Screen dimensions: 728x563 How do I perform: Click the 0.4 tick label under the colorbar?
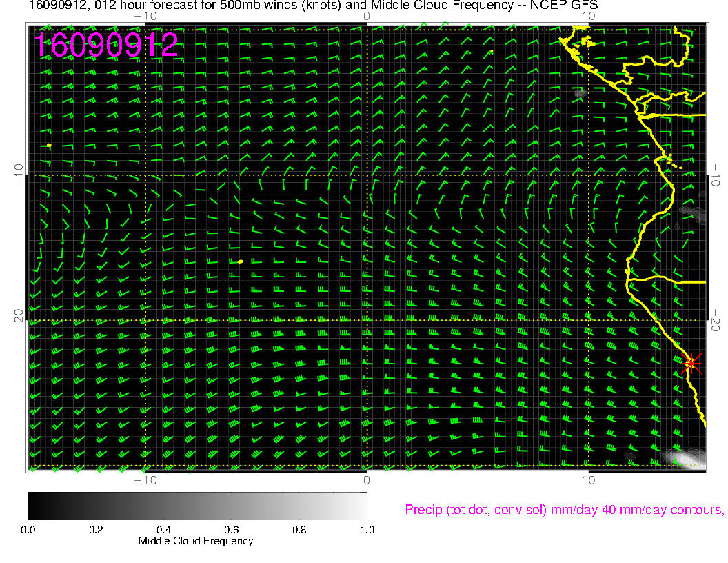(x=163, y=530)
